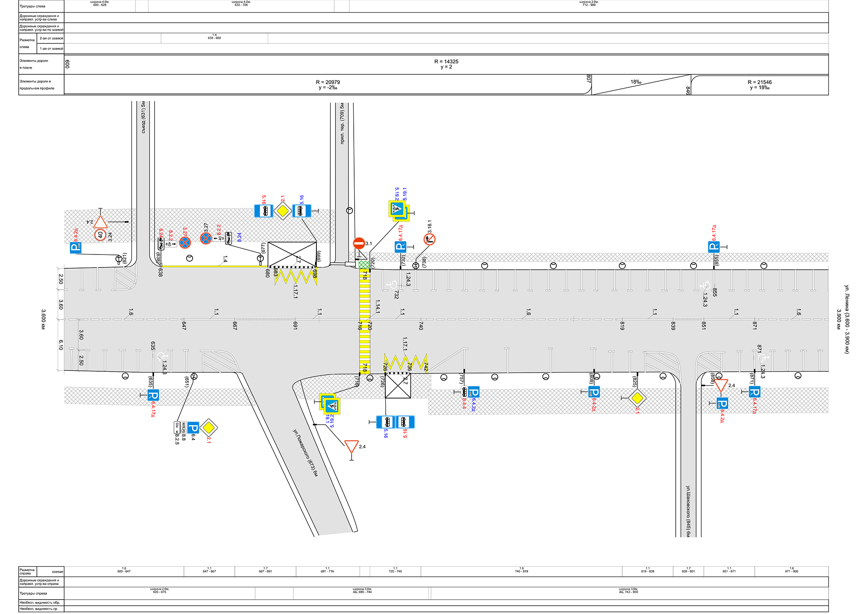Select the parking sign 6.4.17д at marker (635)
The width and height of the screenshot is (868, 614).
[153, 395]
